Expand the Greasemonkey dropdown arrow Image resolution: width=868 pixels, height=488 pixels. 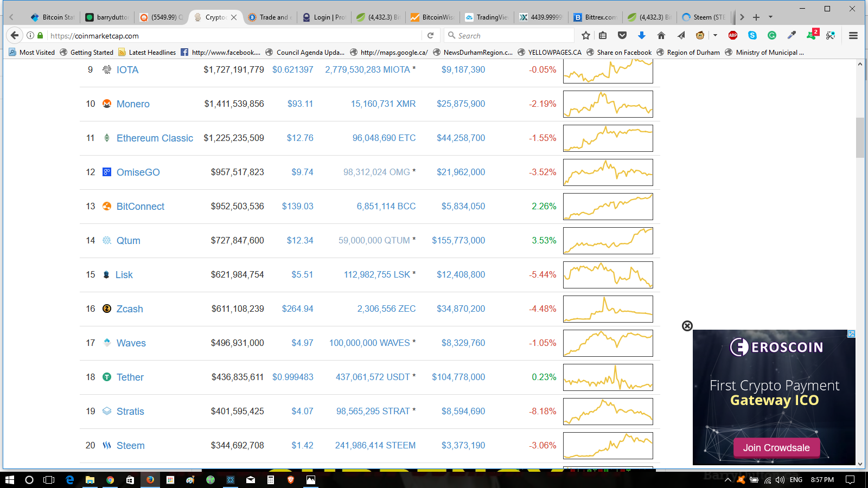click(x=715, y=35)
